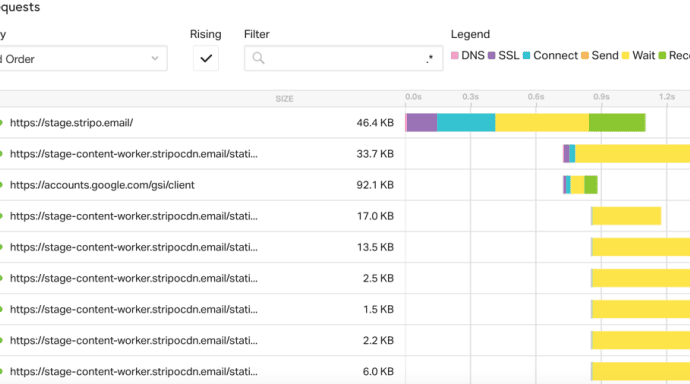The height and width of the screenshot is (384, 690).
Task: Click the Wait yellow legend swatch
Action: tap(625, 55)
